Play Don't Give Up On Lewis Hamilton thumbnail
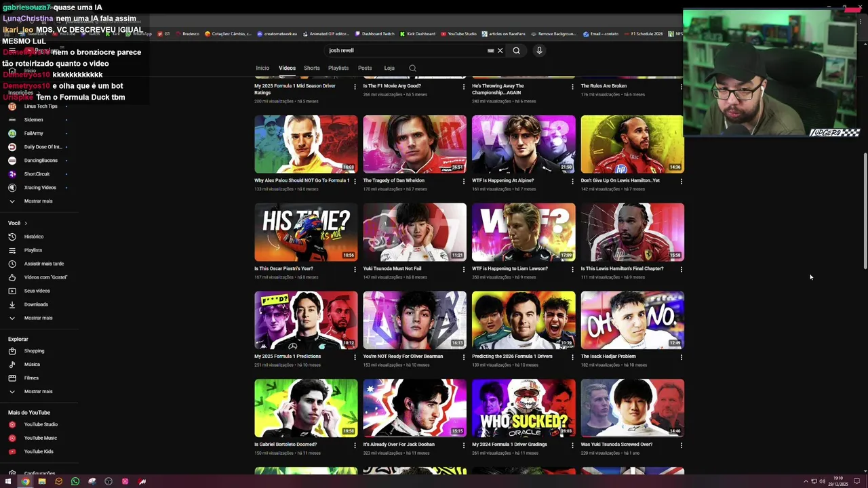This screenshot has width=868, height=488. pos(632,144)
